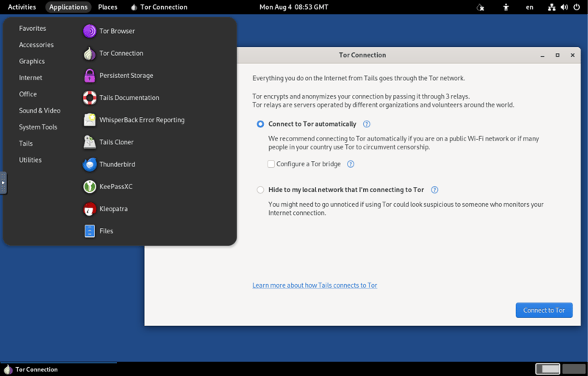588x376 pixels.
Task: Start Tails Cloner application
Action: pyautogui.click(x=108, y=142)
